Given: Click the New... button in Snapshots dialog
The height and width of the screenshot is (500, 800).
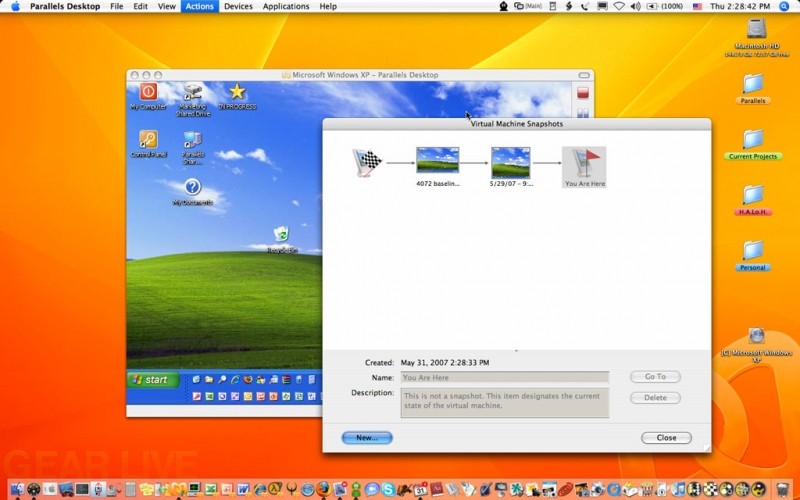Looking at the screenshot, I should [367, 438].
